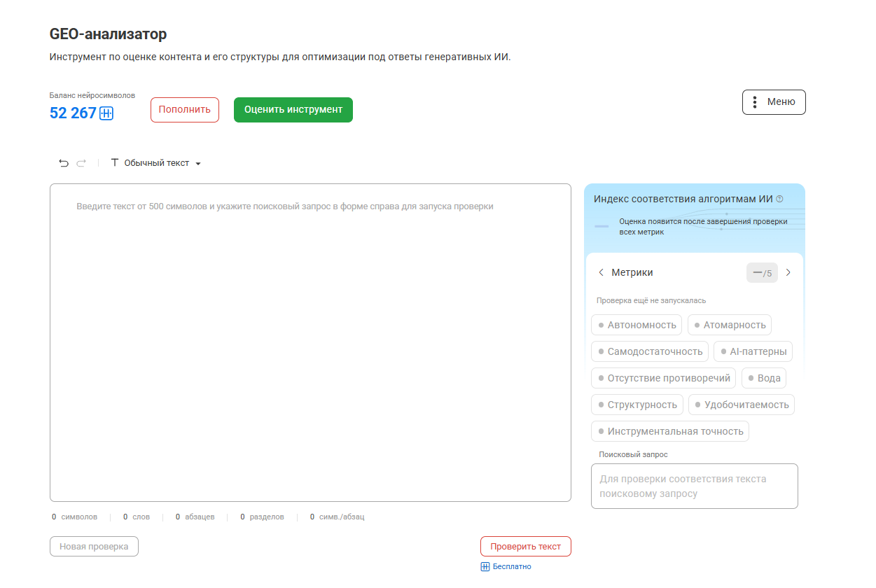Focus the main text editor area
The width and height of the screenshot is (876, 588).
point(310,342)
